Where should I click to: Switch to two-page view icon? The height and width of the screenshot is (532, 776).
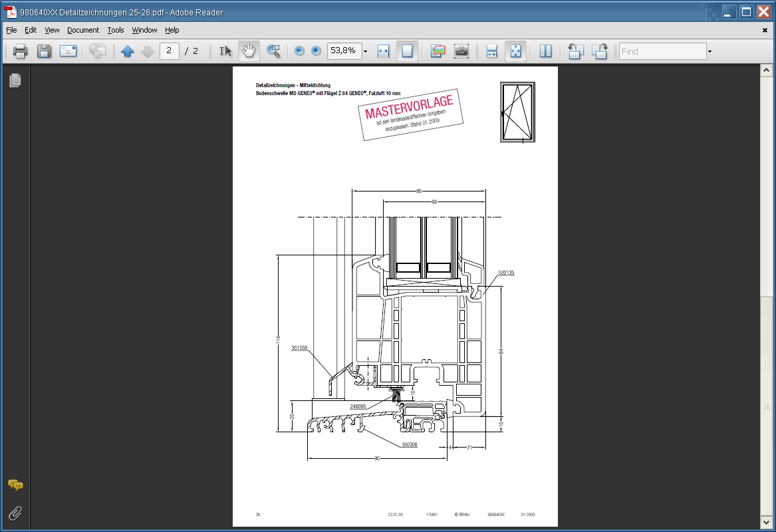tap(545, 51)
